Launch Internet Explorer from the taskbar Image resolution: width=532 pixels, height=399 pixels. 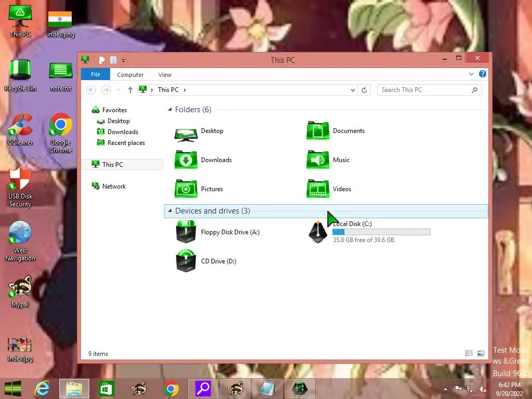[42, 389]
